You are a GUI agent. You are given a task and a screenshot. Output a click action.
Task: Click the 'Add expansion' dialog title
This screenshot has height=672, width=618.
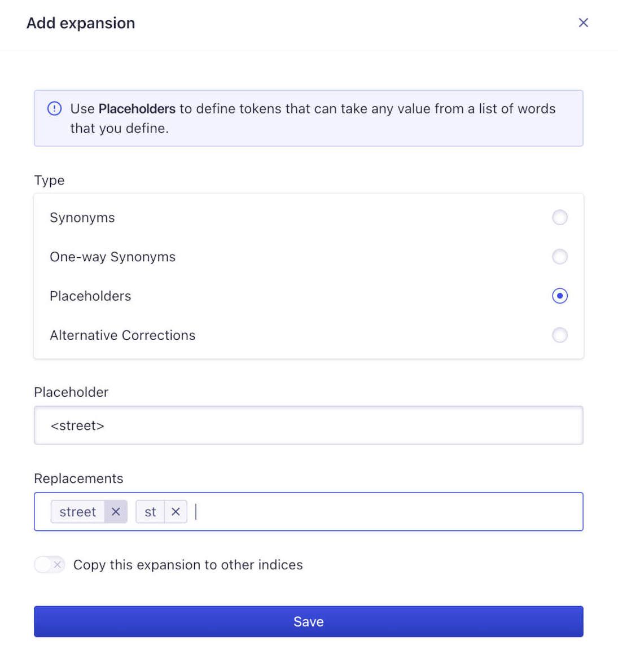[x=80, y=23]
